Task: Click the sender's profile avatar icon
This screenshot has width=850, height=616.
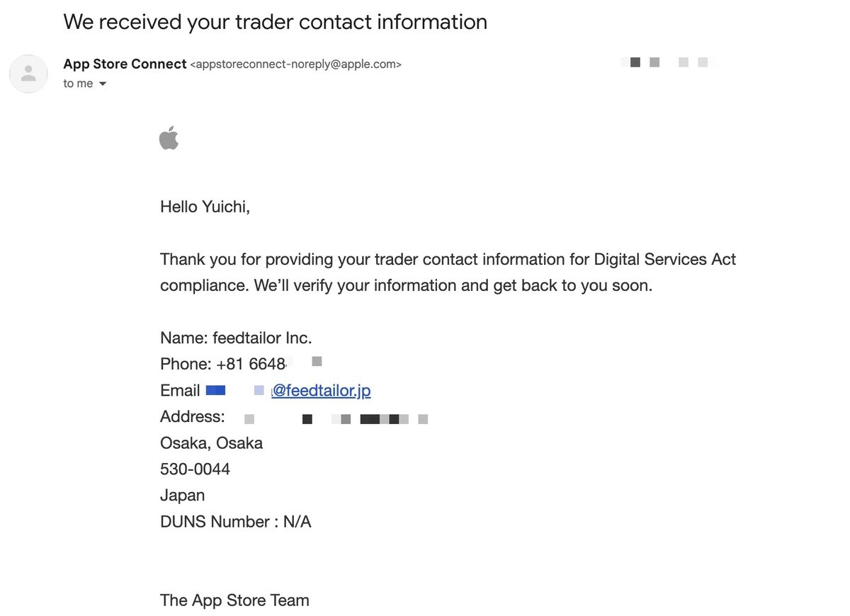Action: pyautogui.click(x=28, y=74)
